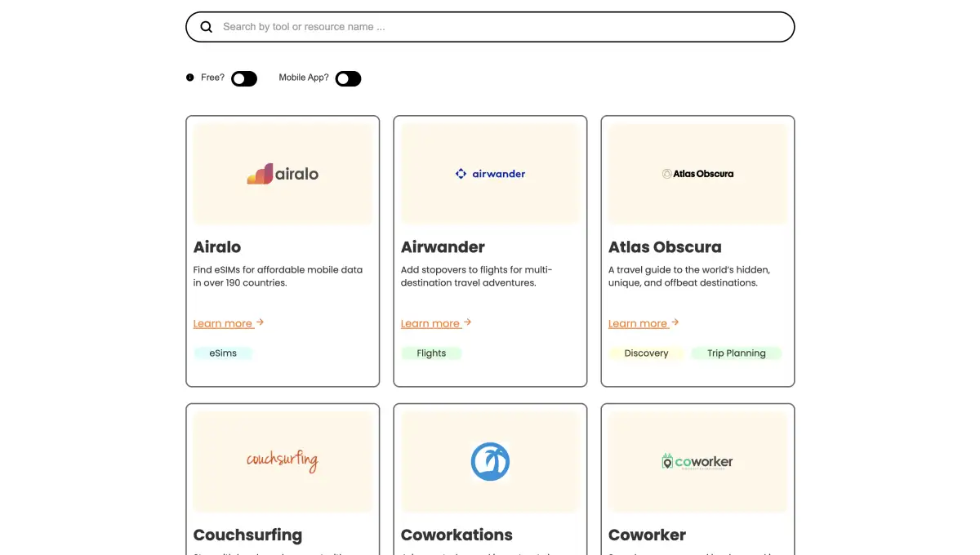Click the Coworker card heading
This screenshot has height=555, width=980.
647,535
